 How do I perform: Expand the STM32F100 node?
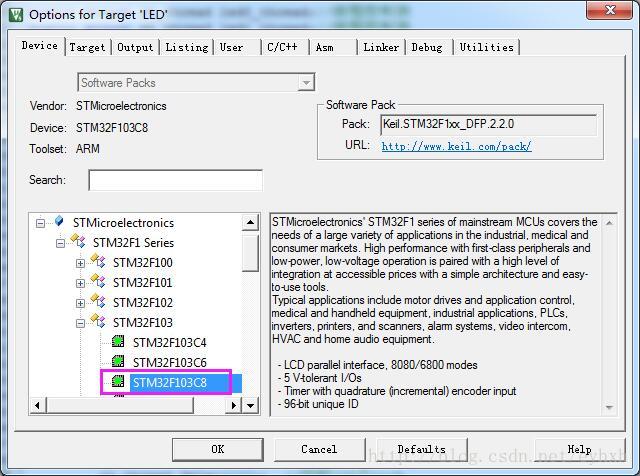coord(80,263)
